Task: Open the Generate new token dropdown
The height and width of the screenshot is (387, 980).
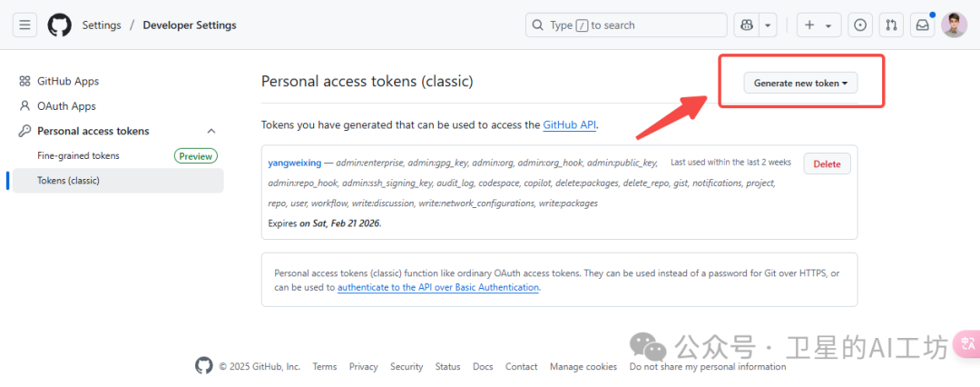Action: (x=800, y=83)
